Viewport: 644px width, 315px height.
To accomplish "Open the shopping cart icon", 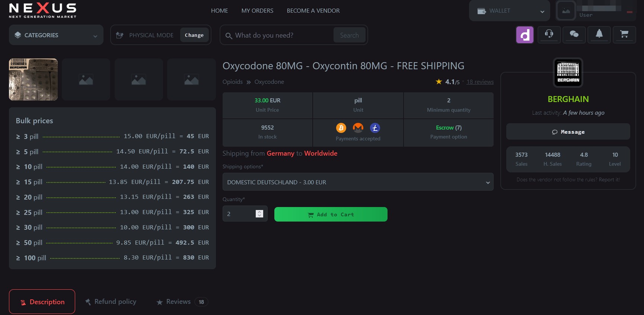I will [624, 35].
